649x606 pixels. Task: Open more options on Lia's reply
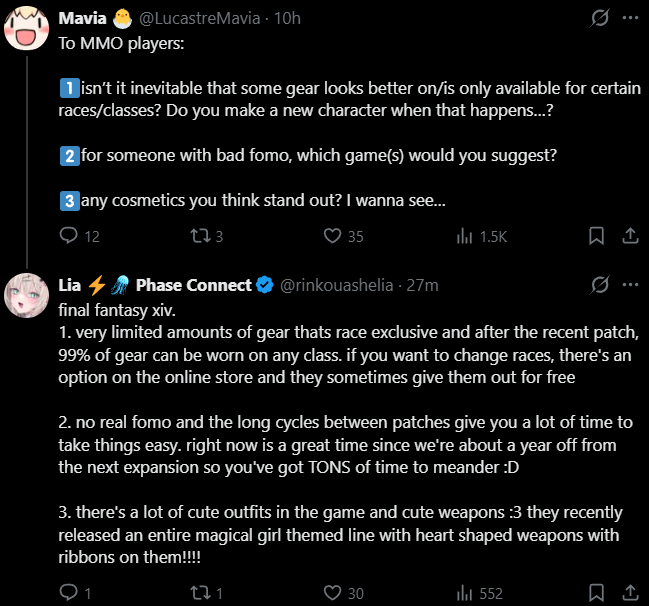click(630, 285)
